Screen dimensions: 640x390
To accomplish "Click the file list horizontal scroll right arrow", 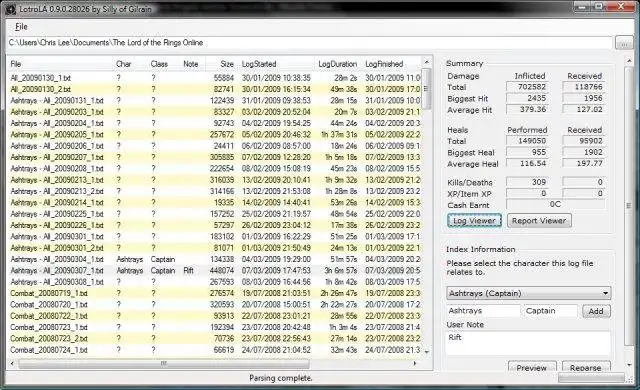I will click(x=415, y=363).
